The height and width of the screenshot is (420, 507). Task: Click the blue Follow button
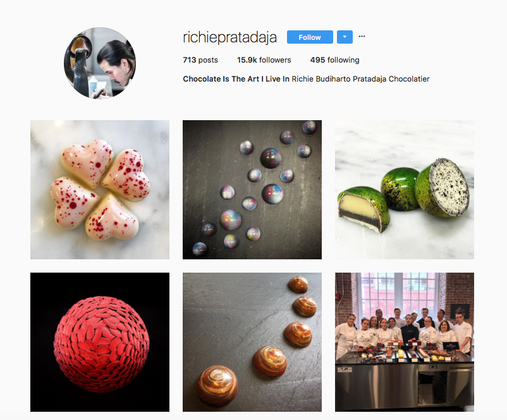click(310, 37)
